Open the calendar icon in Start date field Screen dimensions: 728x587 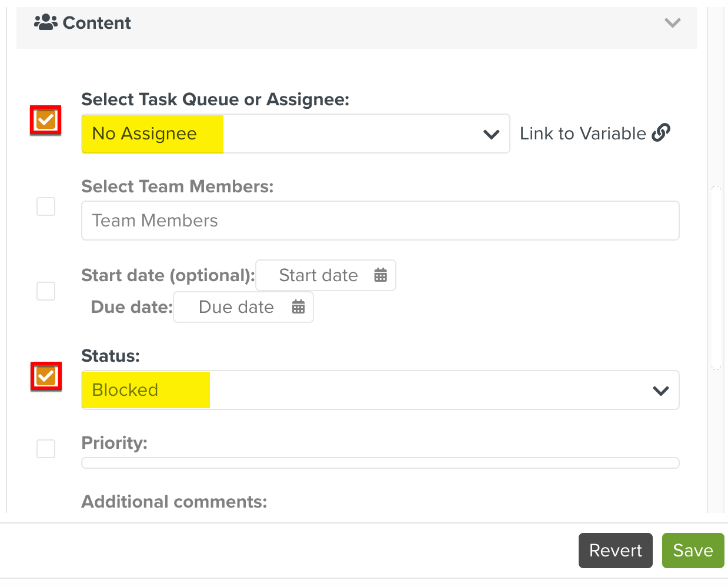[x=380, y=275]
